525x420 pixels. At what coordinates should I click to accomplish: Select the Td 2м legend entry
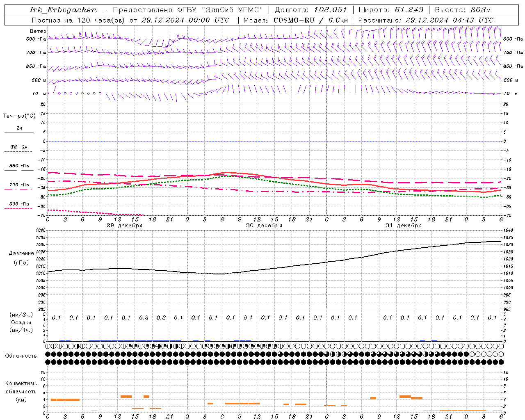(19, 147)
